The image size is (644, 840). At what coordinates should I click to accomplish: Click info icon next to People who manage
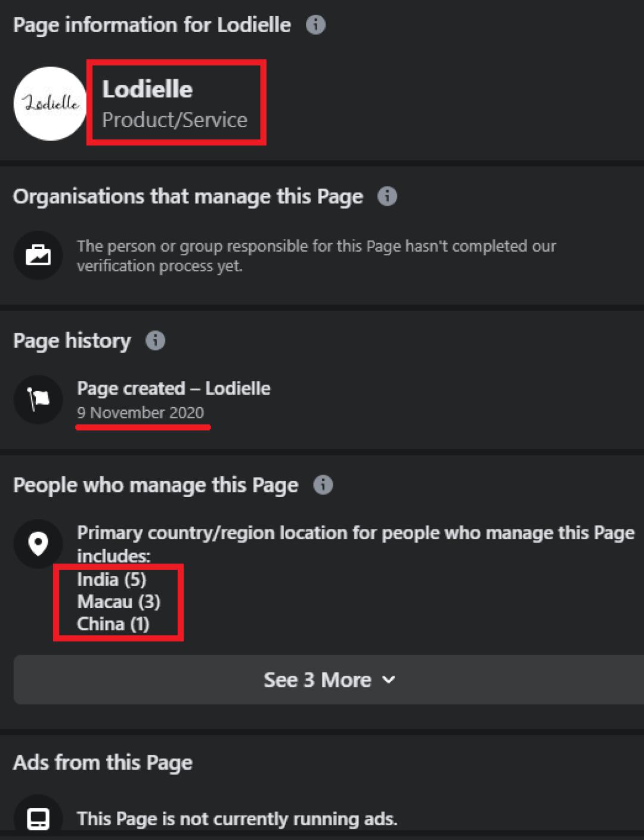click(323, 485)
